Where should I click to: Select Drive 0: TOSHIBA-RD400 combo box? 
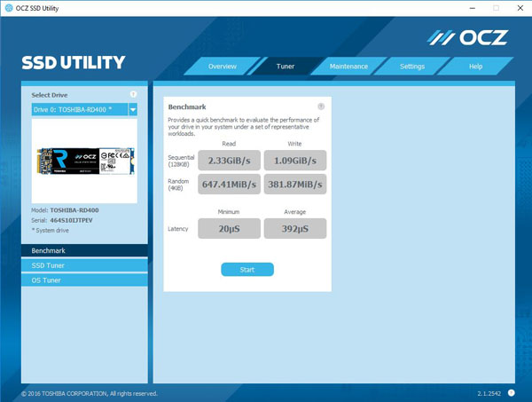coord(84,109)
